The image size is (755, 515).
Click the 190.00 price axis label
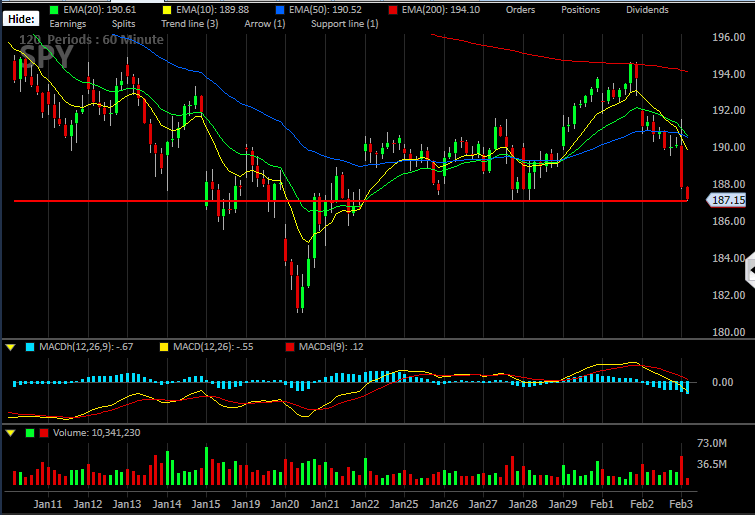(729, 147)
